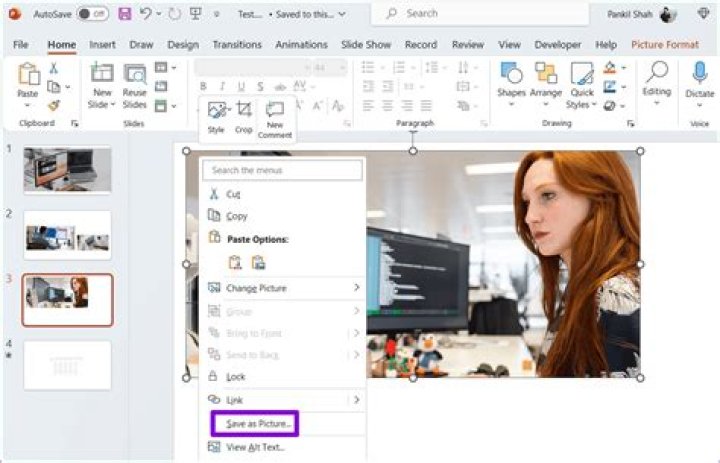Click the Crop tool icon
This screenshot has width=720, height=463.
coord(244,112)
